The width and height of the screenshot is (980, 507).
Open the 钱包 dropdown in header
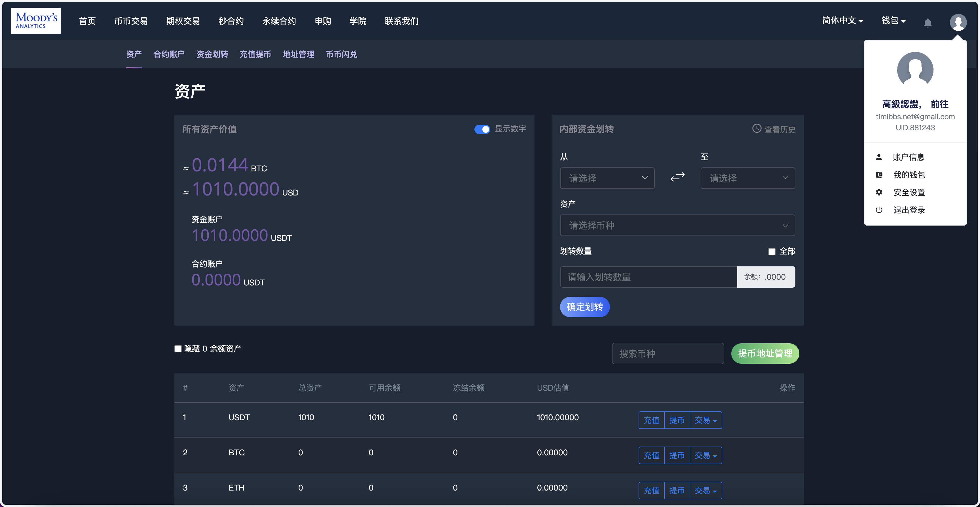(x=893, y=20)
